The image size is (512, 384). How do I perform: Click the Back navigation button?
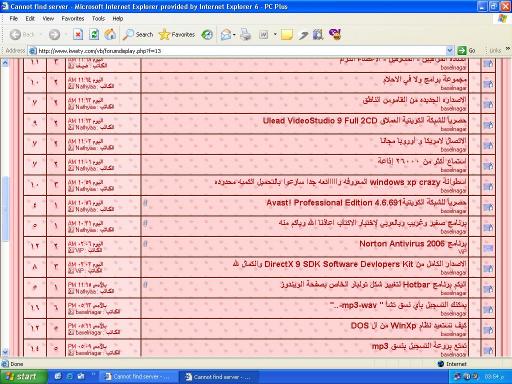22,34
